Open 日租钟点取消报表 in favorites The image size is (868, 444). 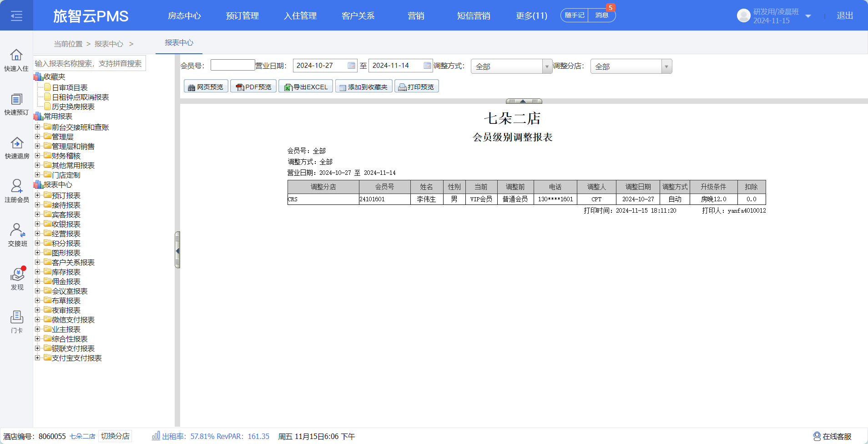(x=81, y=97)
